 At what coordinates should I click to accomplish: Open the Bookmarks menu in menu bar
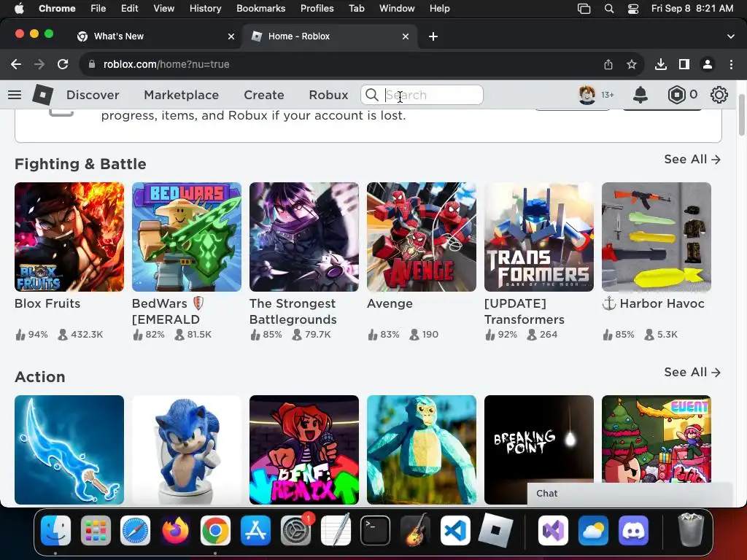[260, 9]
